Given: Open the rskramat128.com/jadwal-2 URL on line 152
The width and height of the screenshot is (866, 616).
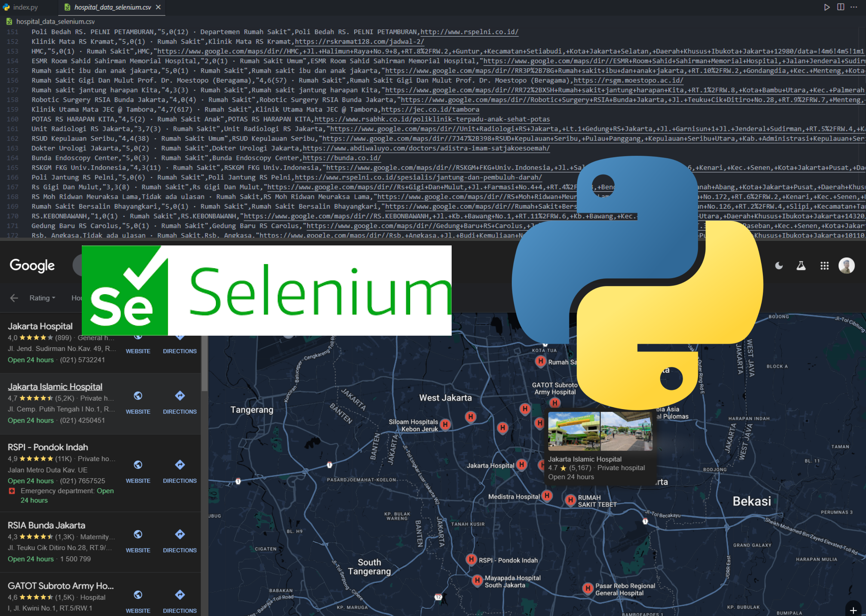Looking at the screenshot, I should (359, 42).
